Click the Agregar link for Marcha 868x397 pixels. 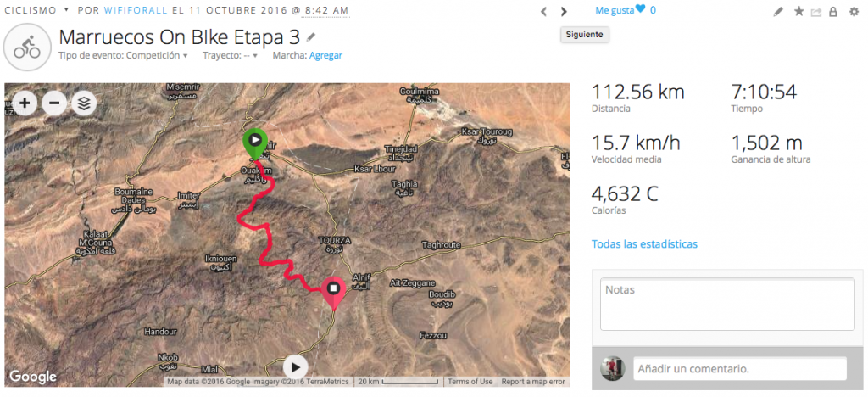pos(325,55)
